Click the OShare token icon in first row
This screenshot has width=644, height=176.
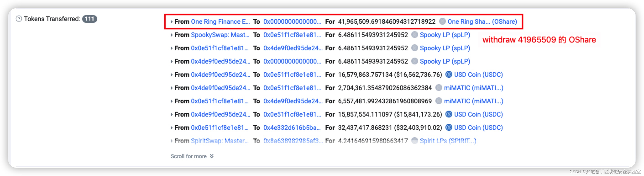click(442, 21)
